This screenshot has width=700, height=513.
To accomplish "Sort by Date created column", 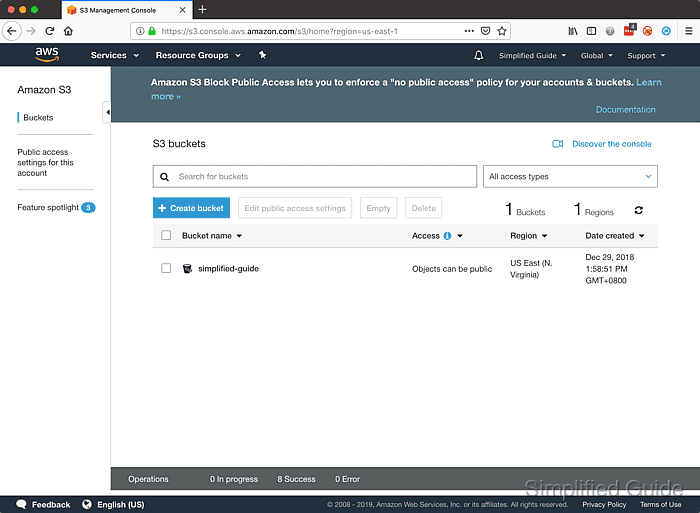I will pyautogui.click(x=615, y=236).
